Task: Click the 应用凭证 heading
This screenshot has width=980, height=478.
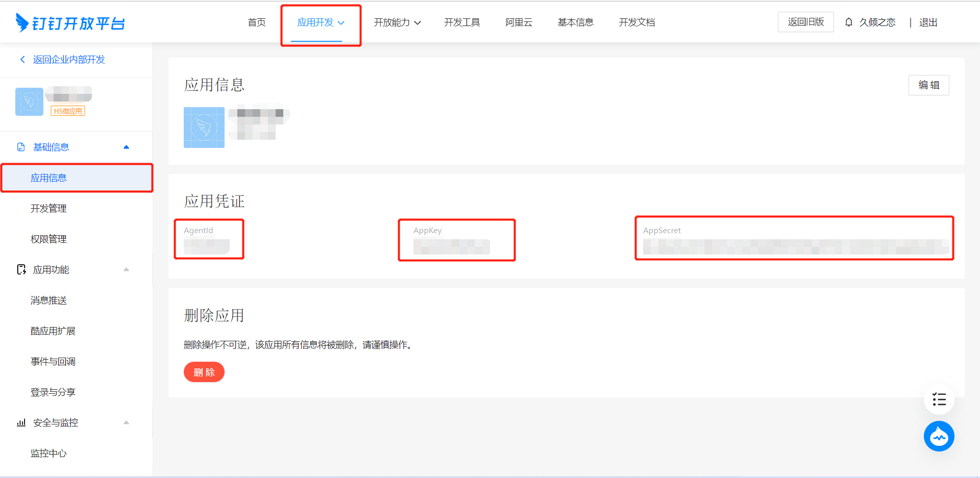Action: (214, 201)
